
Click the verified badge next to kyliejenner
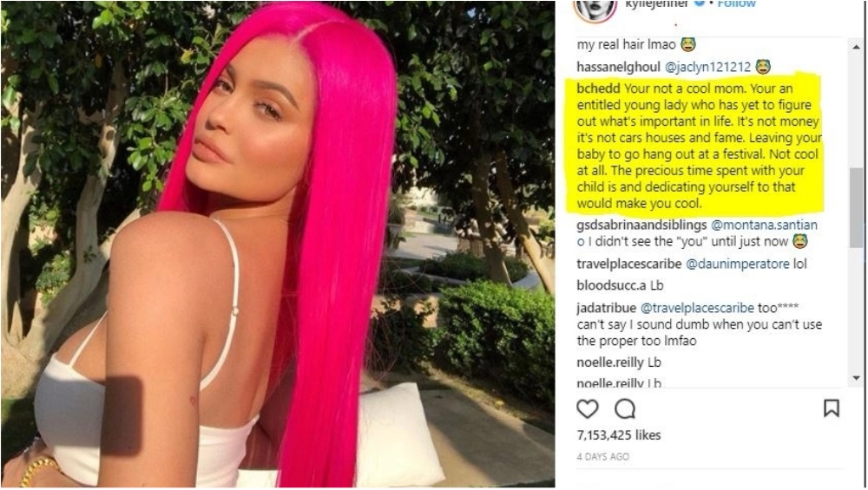click(x=699, y=3)
